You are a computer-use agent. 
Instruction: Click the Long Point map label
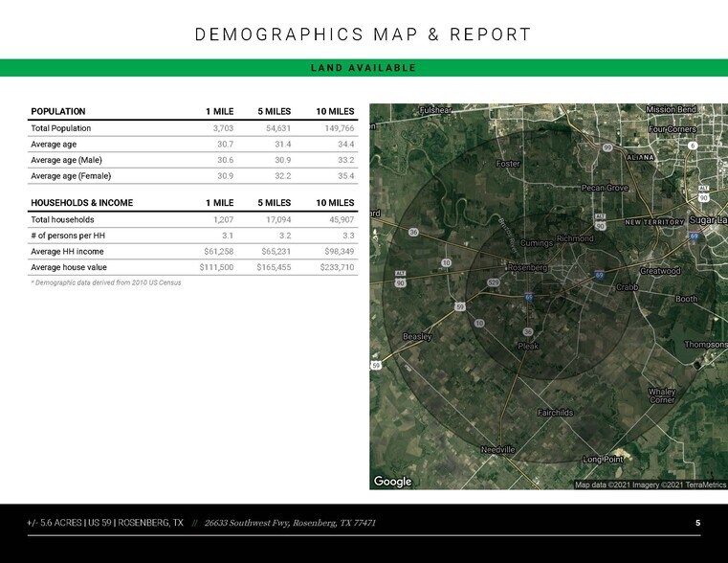603,460
